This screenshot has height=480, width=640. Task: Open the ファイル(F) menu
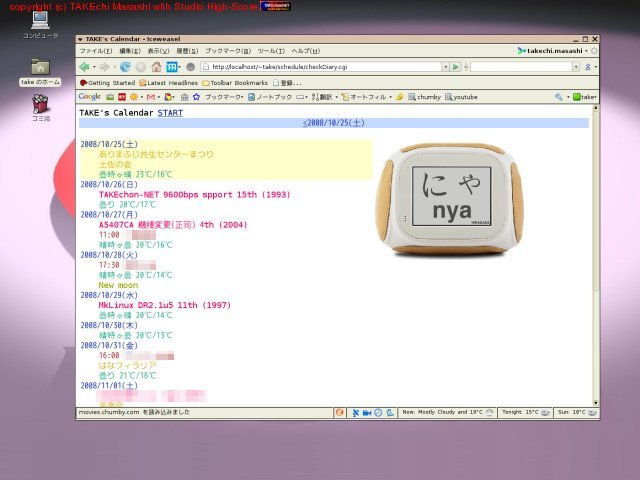95,50
